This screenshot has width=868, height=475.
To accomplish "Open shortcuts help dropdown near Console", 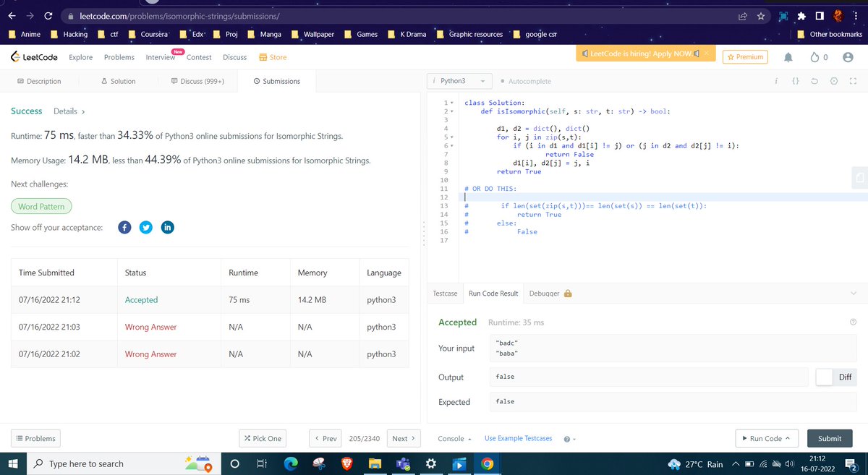I will click(x=569, y=439).
